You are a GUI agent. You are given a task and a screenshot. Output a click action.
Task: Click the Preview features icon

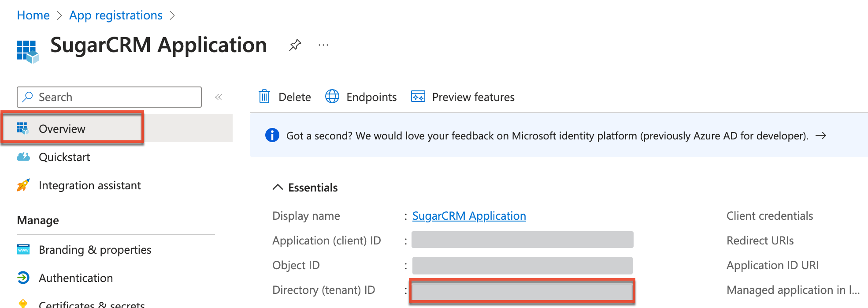coord(418,96)
